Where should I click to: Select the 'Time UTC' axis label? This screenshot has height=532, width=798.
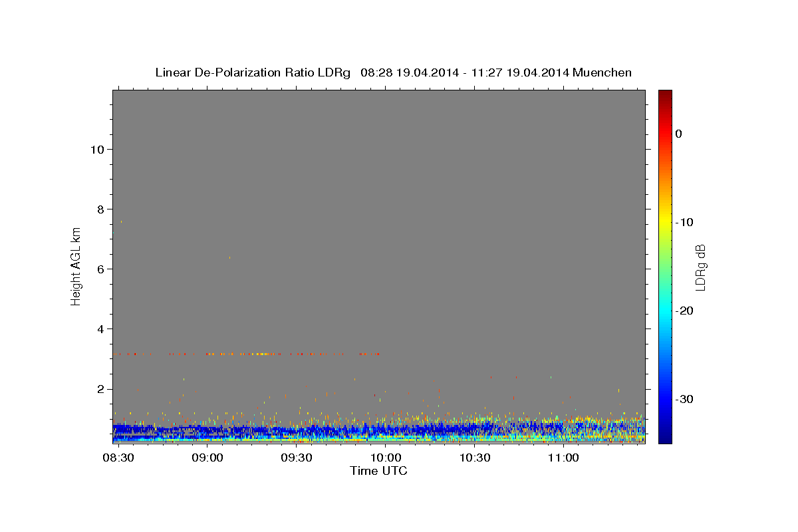coord(378,471)
